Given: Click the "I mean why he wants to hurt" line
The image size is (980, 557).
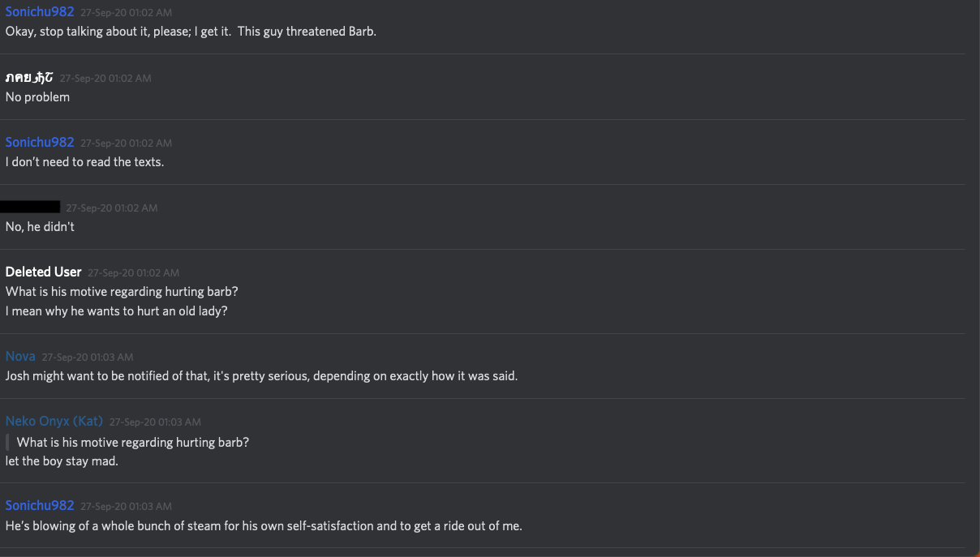Looking at the screenshot, I should tap(116, 311).
